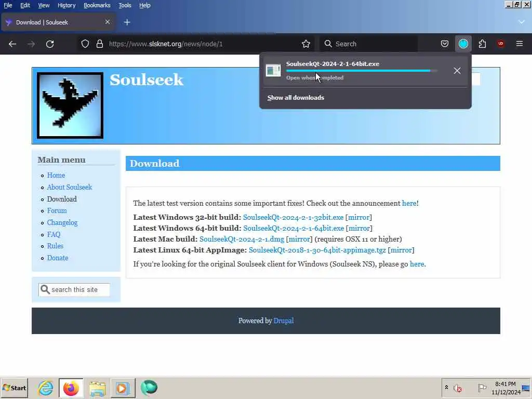Open the Drupal footer link
The image size is (532, 399).
click(284, 320)
